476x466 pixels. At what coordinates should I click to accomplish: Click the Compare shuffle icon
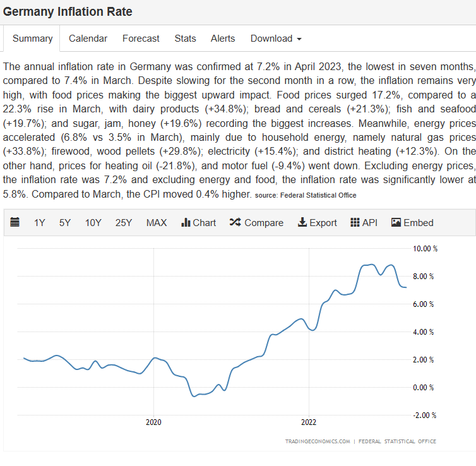(235, 222)
